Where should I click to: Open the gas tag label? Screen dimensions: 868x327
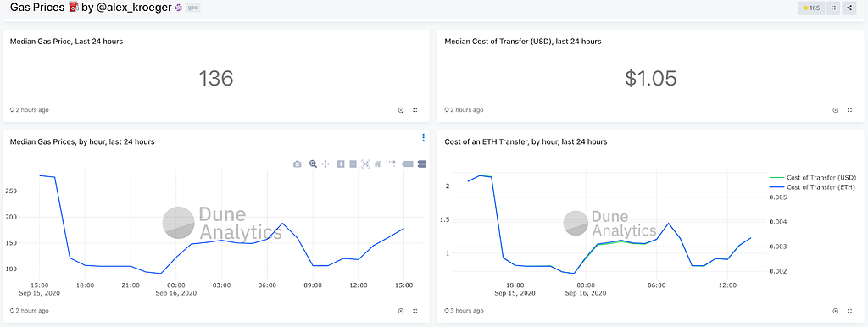(192, 8)
